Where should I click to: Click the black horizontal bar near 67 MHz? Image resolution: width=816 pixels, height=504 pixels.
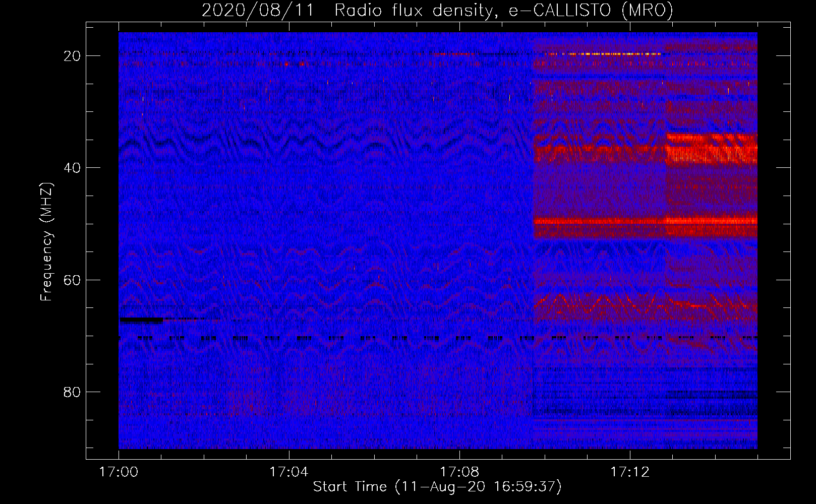[x=141, y=320]
